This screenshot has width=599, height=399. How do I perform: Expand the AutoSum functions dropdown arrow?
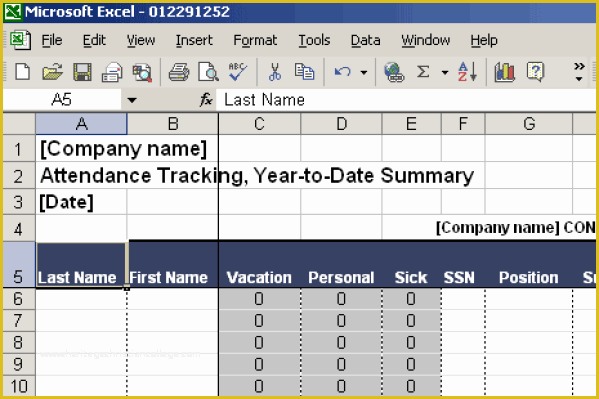(x=445, y=72)
